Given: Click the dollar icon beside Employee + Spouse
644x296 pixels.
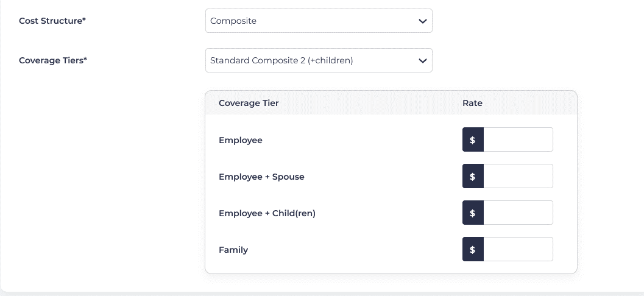Looking at the screenshot, I should (473, 176).
